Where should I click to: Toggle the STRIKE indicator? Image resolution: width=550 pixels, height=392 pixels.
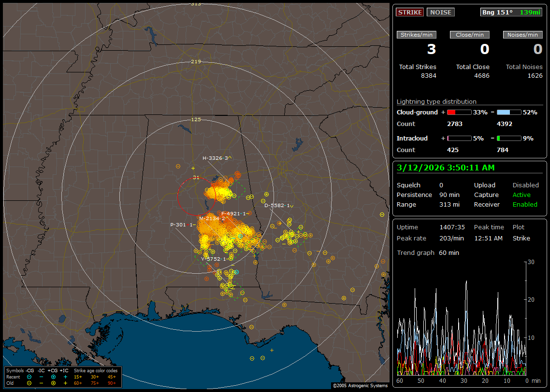click(410, 12)
